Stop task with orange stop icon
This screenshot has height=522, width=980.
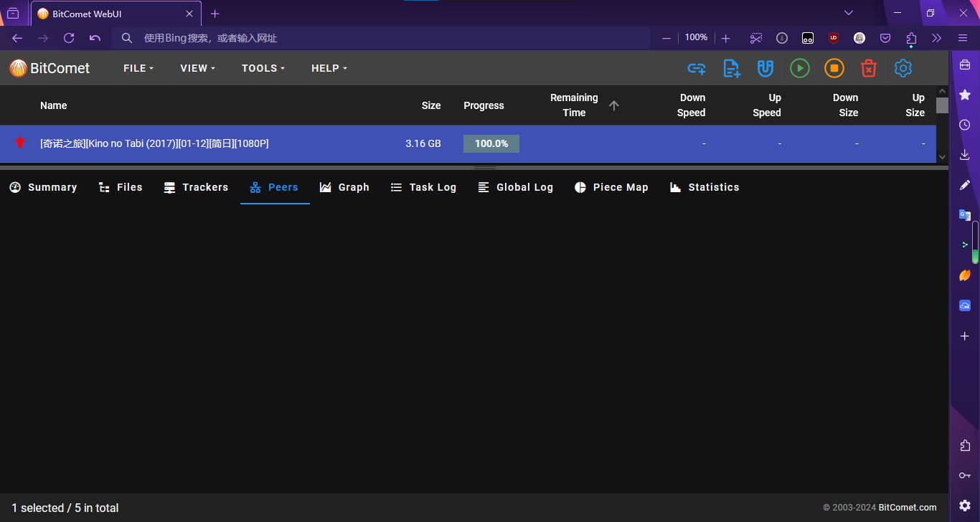(834, 68)
